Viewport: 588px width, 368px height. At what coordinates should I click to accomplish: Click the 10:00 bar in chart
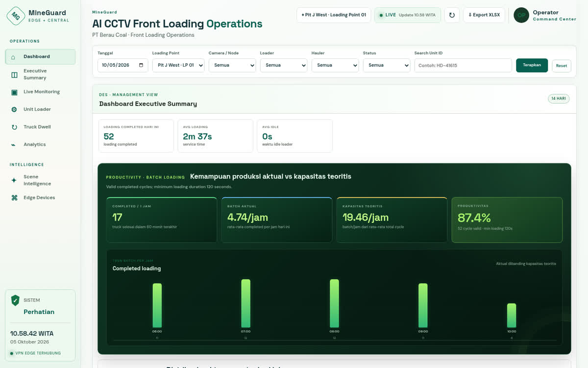(x=512, y=315)
